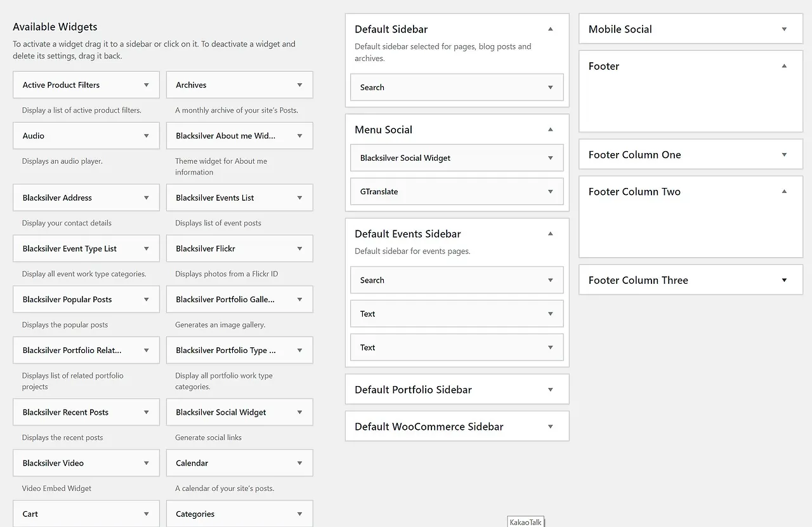Image resolution: width=812 pixels, height=527 pixels.
Task: Collapse the Default Events Sidebar panel
Action: [x=551, y=234]
